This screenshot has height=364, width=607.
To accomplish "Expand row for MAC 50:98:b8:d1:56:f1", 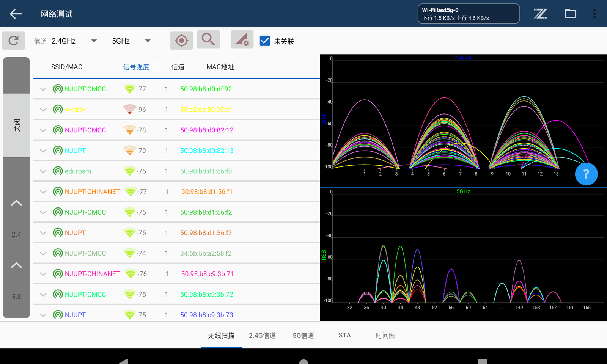I will tap(43, 192).
